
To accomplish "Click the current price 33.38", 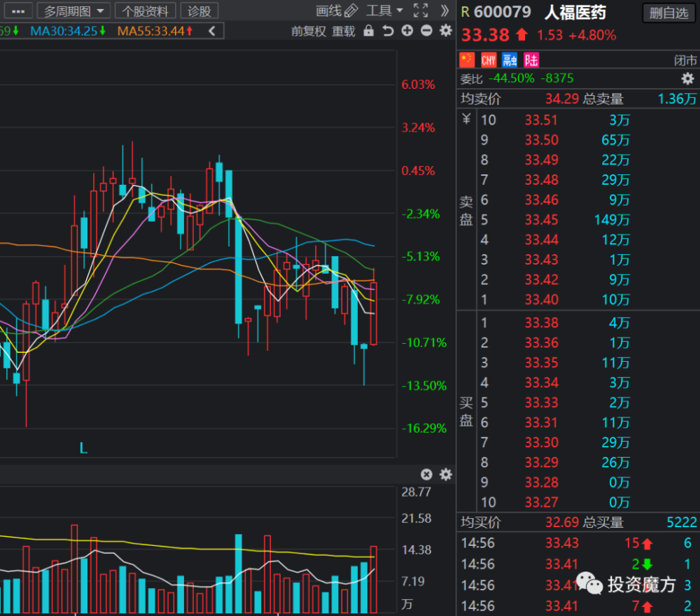I will (x=485, y=35).
